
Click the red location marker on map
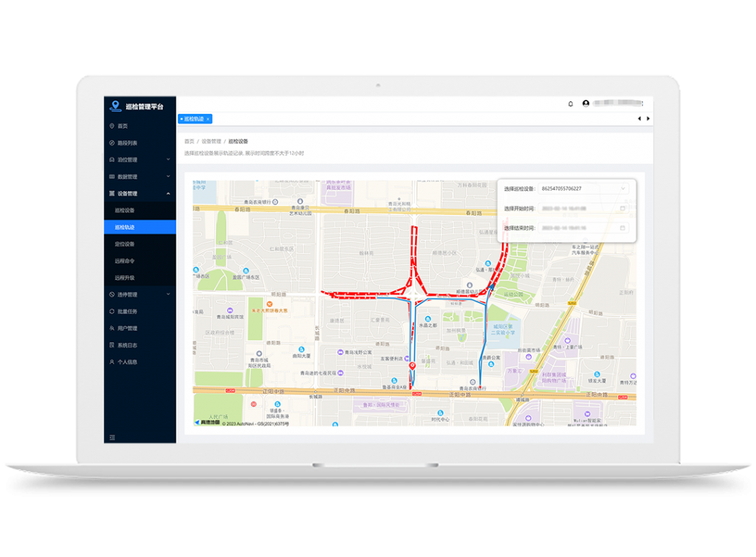[x=412, y=366]
